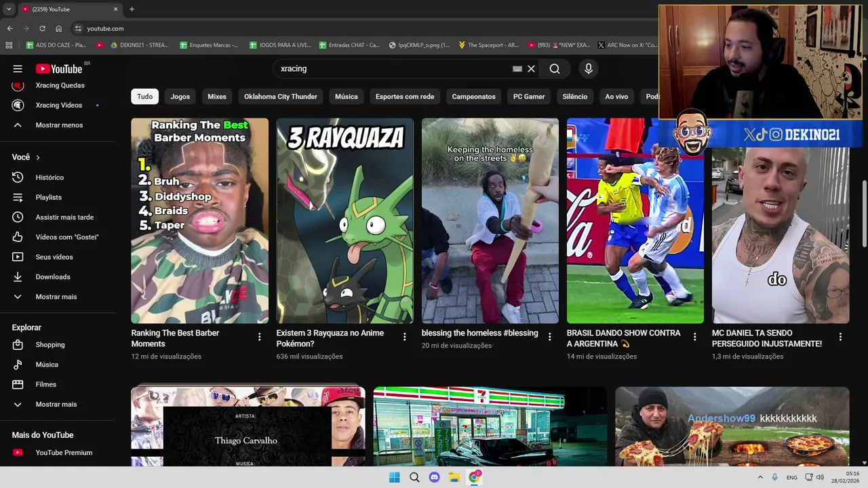This screenshot has height=488, width=868.
Task: Open The Spaceport bookmark
Action: click(x=488, y=45)
